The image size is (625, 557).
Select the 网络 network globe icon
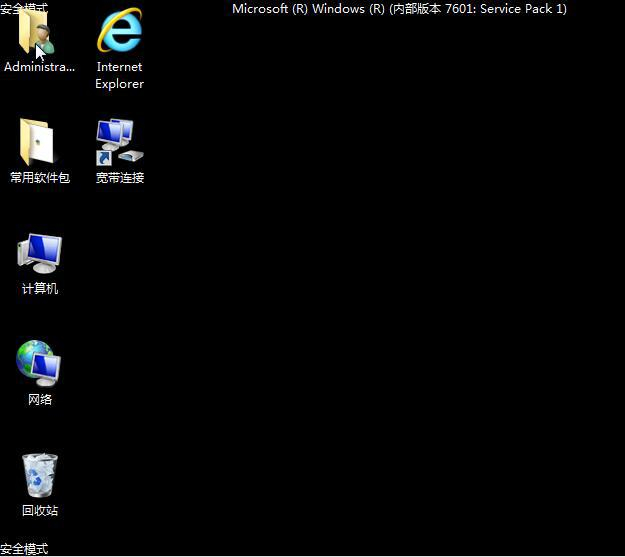39,364
